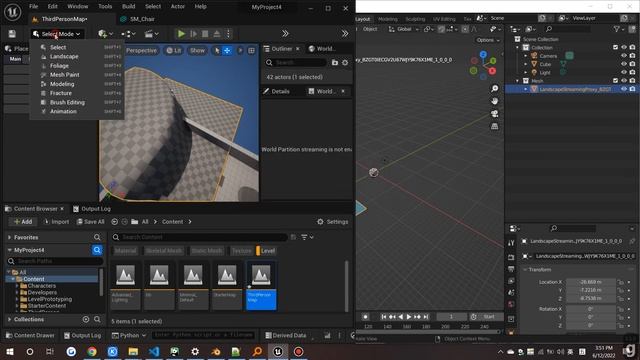Click the Unreal Stop simulation button

[205, 34]
